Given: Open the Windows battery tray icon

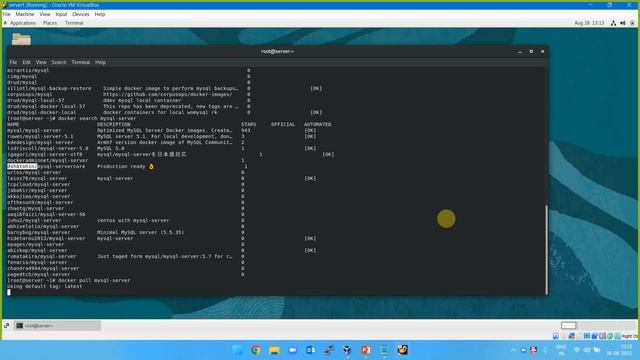Looking at the screenshot, I should click(x=597, y=350).
